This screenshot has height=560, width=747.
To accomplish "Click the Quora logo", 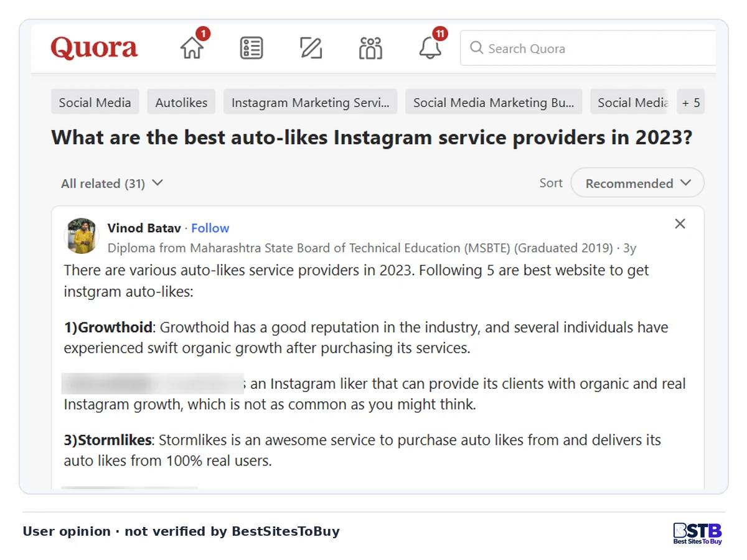I will coord(94,48).
